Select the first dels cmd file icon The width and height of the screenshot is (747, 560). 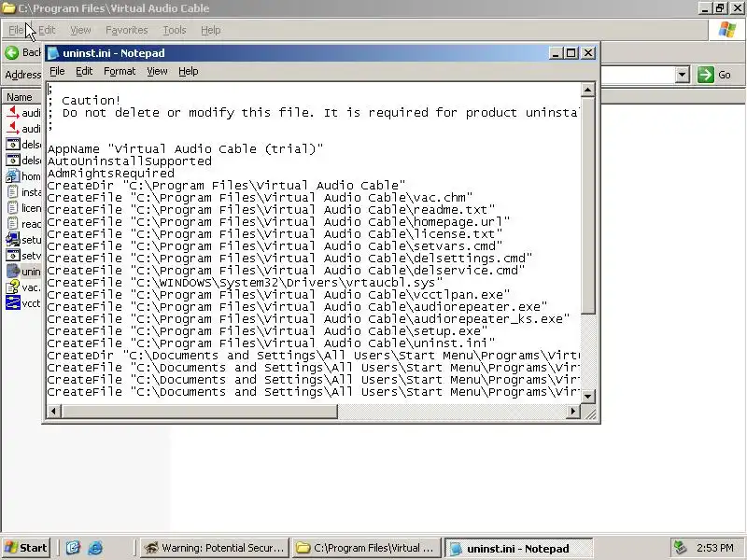13,145
